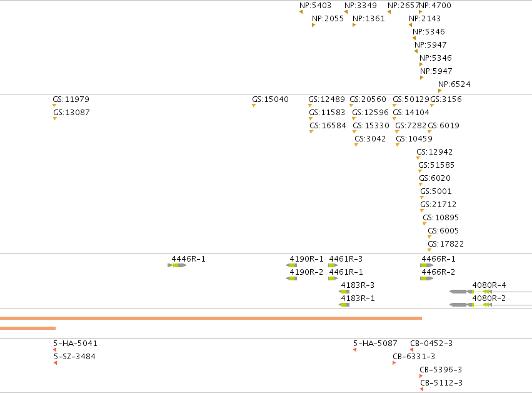Viewport: 532px width, 393px height.
Task: Click the red 5-SZ-3484 arrow marker
Action: [55, 363]
